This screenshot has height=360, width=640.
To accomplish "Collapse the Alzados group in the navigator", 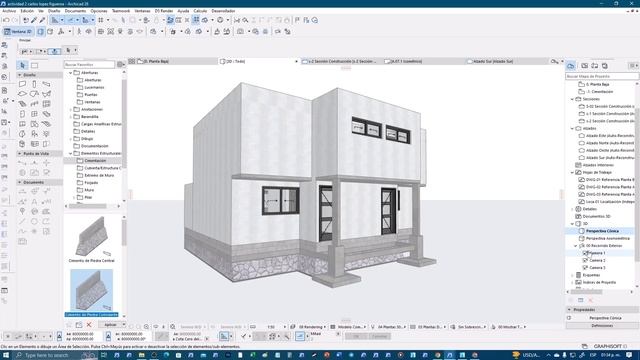I will point(572,129).
